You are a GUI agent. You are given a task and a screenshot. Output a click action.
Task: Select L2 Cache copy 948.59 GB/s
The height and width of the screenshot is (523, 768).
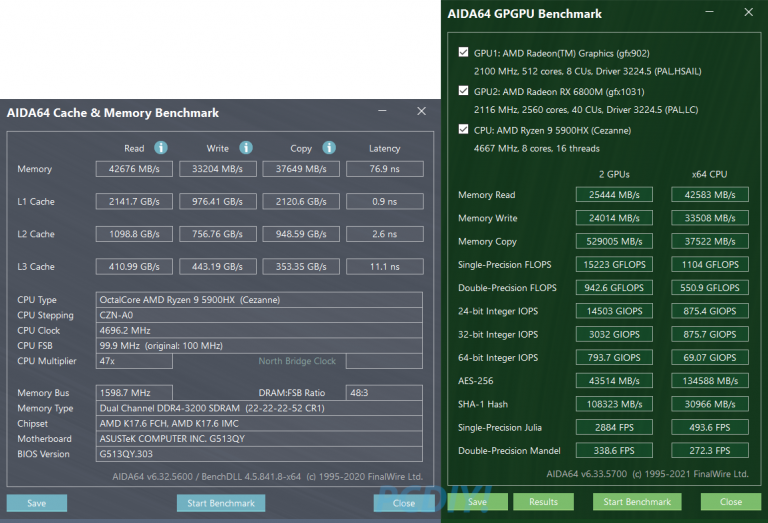[301, 234]
